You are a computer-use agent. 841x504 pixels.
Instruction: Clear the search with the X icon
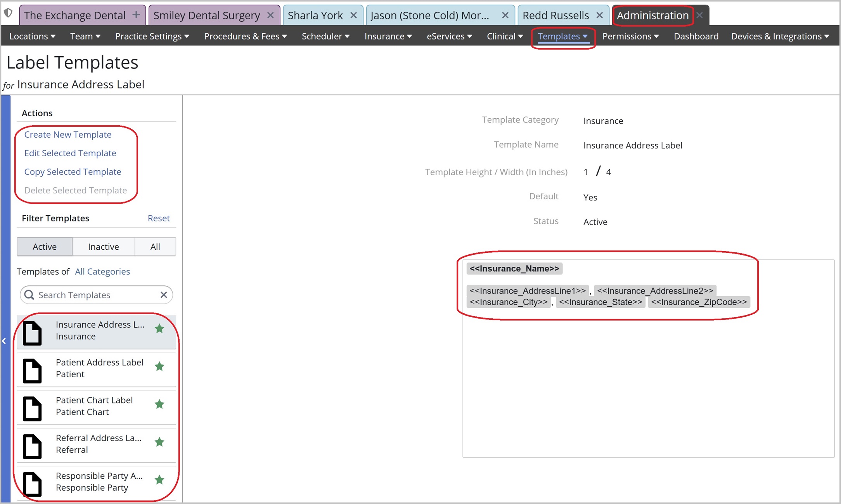tap(164, 295)
